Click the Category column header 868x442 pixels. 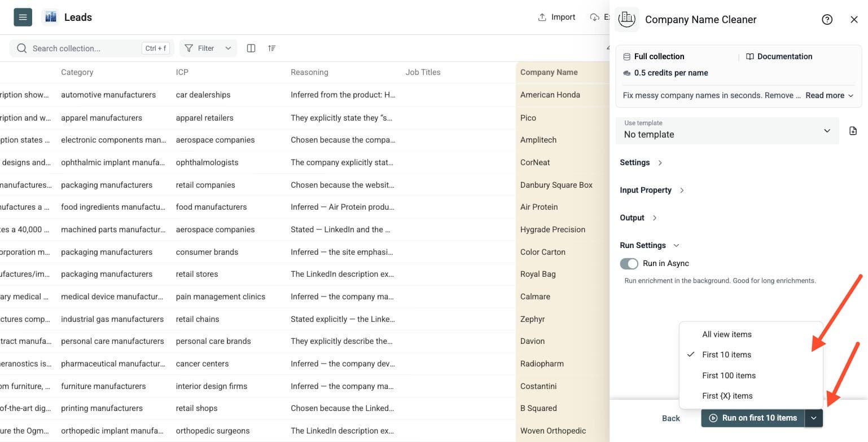click(x=77, y=72)
